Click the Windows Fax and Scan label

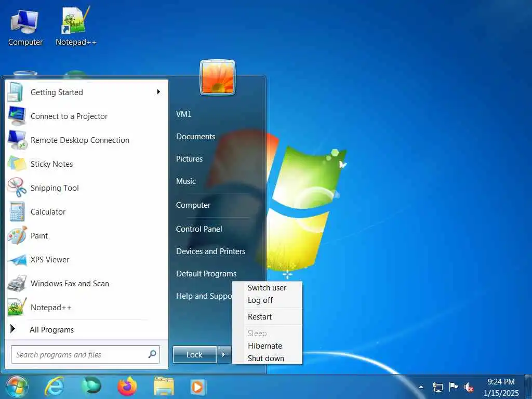tap(70, 283)
